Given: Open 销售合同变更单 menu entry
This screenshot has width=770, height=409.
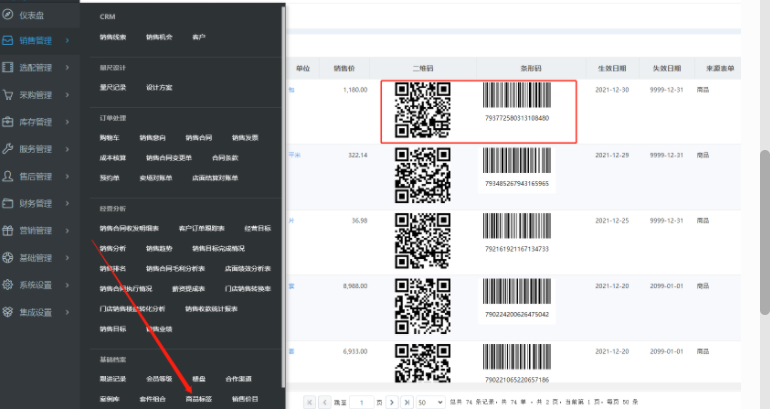Looking at the screenshot, I should [x=169, y=158].
